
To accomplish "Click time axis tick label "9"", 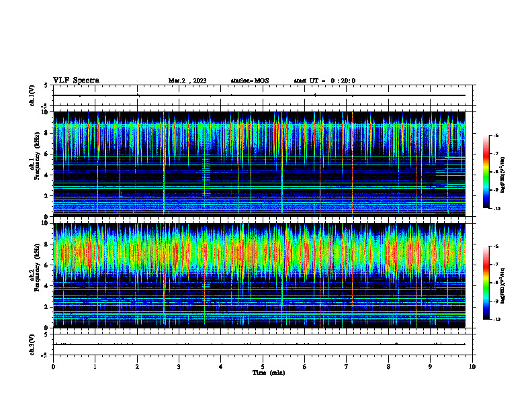I will pos(430,367).
